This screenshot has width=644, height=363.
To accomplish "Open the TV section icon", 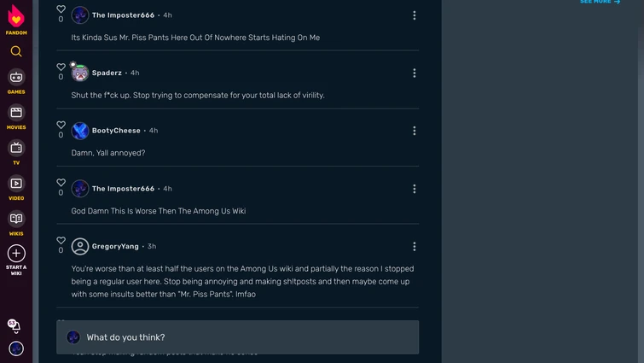I will (x=16, y=149).
